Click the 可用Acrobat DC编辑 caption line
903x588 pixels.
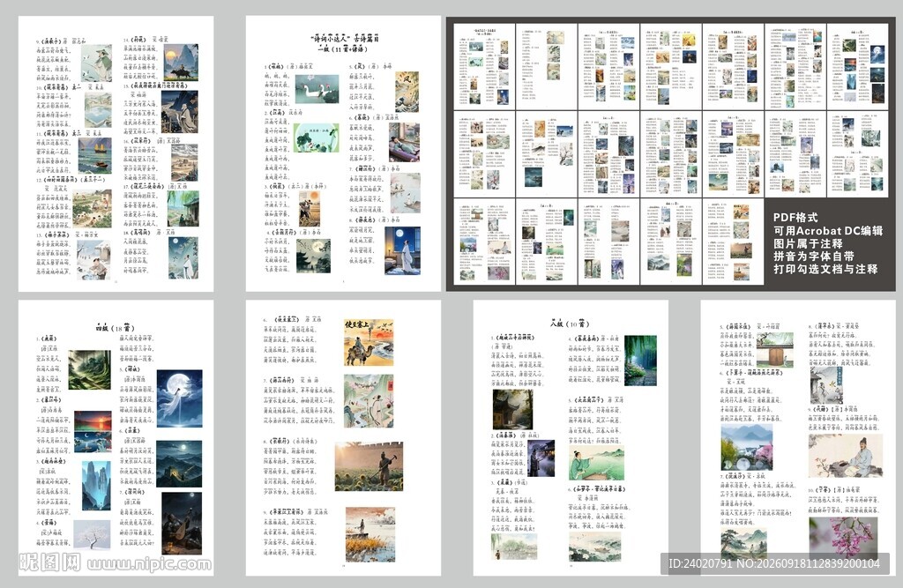pos(827,230)
